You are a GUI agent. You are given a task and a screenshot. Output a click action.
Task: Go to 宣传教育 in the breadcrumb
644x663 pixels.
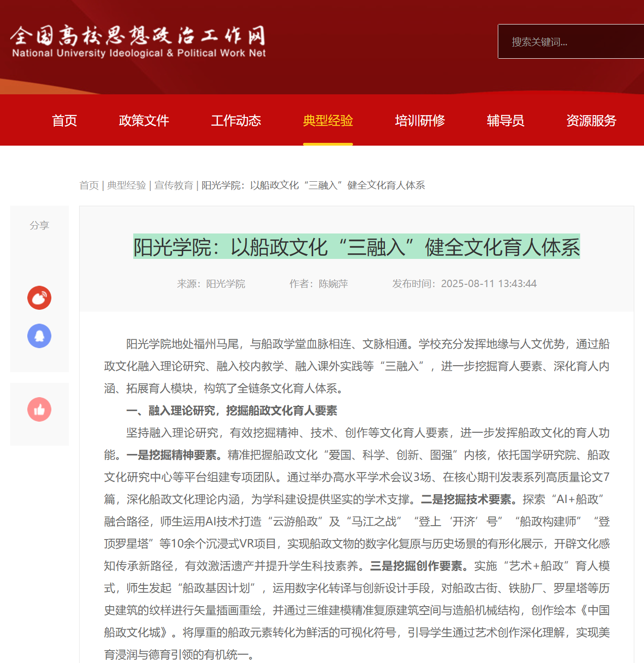click(174, 185)
